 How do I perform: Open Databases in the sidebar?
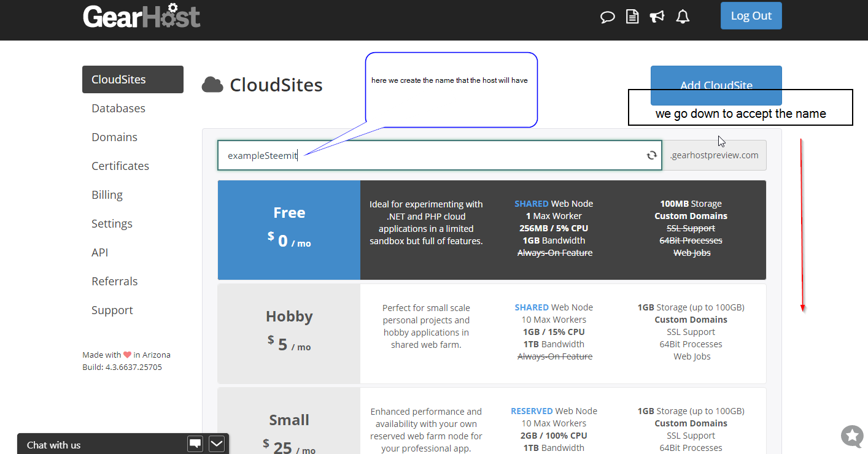[x=118, y=108]
